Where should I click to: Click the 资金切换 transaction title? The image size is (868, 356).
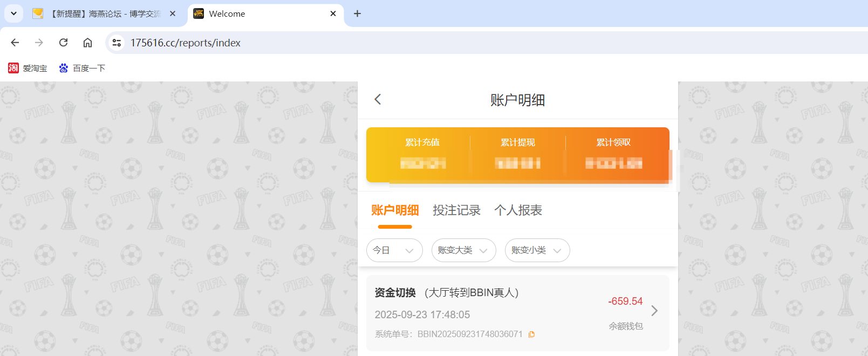(x=395, y=292)
